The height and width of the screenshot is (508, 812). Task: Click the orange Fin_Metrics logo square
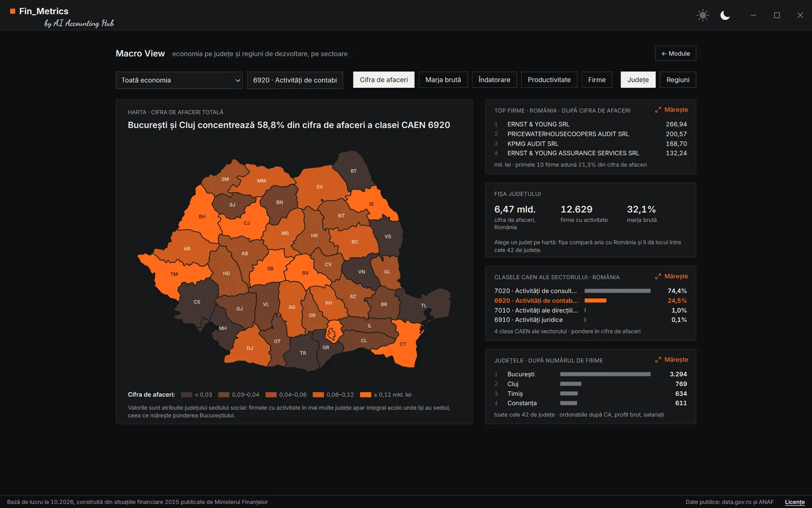click(12, 11)
